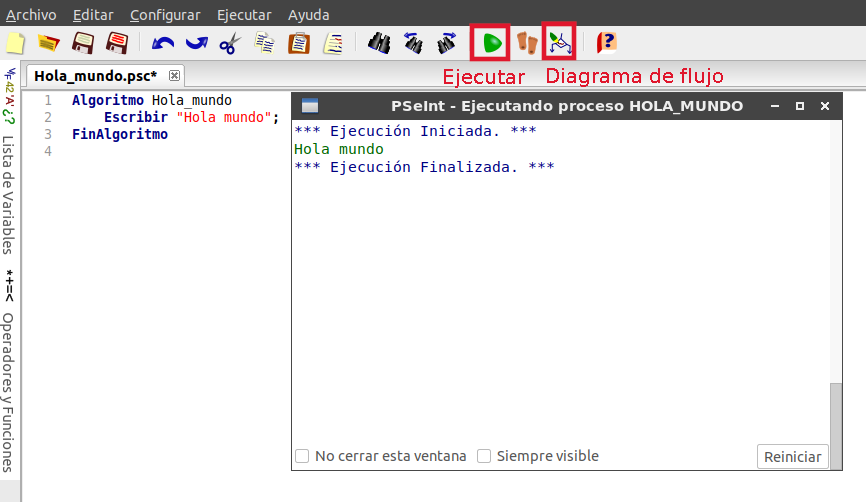The image size is (866, 502).
Task: Undo the last action with the left arrow
Action: [163, 43]
